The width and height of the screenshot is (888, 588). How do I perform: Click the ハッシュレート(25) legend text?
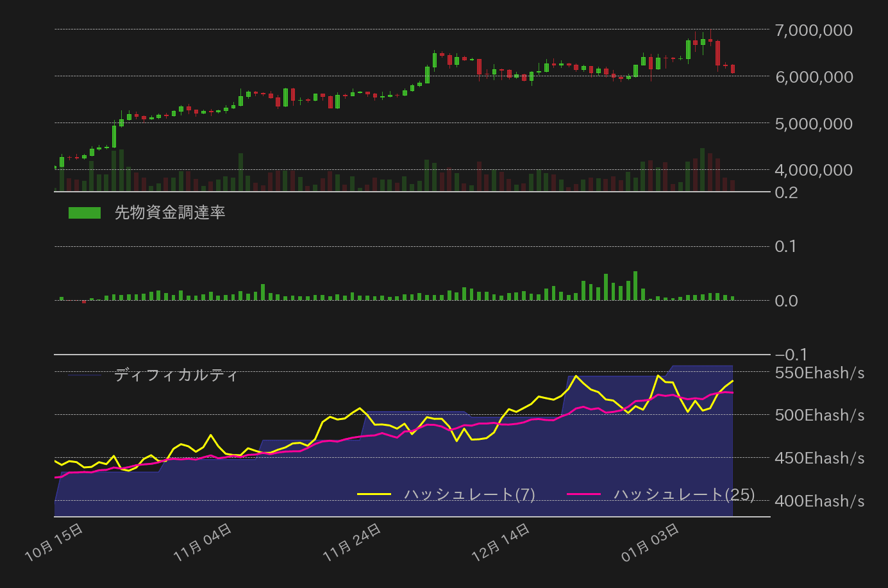point(683,494)
